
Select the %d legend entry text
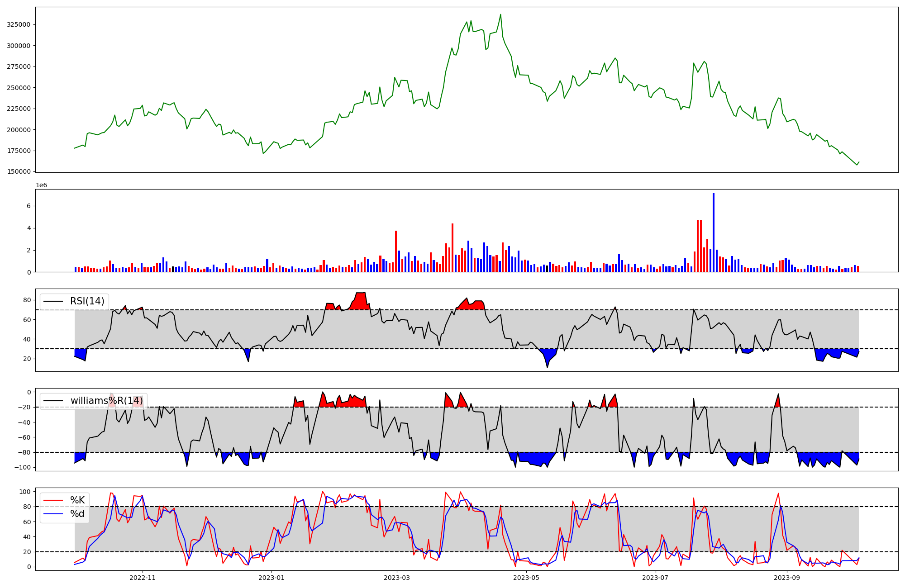pos(77,514)
